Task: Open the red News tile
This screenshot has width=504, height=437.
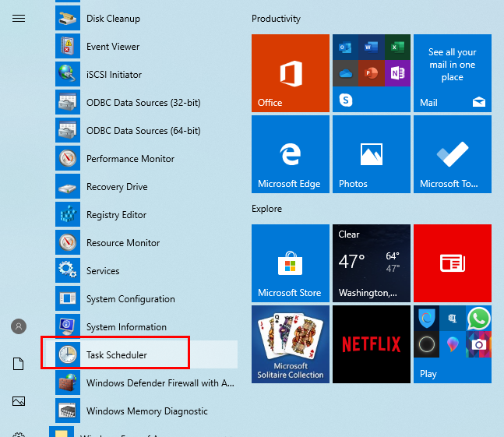Action: pyautogui.click(x=453, y=263)
